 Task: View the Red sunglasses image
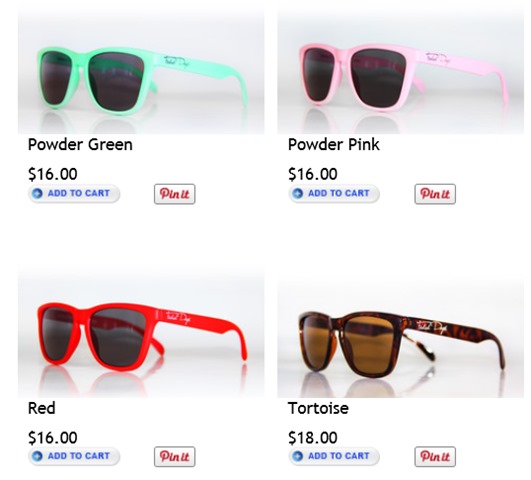(x=141, y=333)
